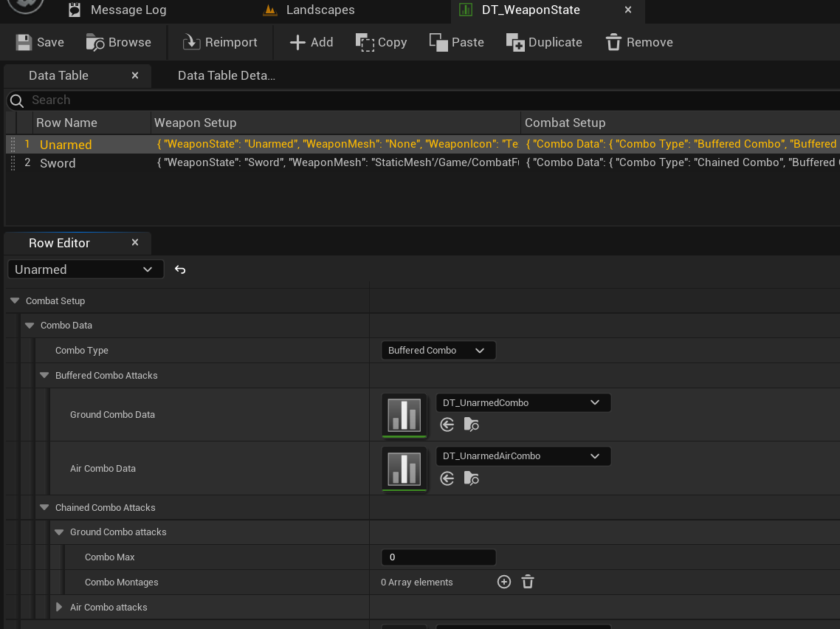Reset row selection with the undo arrow
The height and width of the screenshot is (629, 840).
click(180, 269)
